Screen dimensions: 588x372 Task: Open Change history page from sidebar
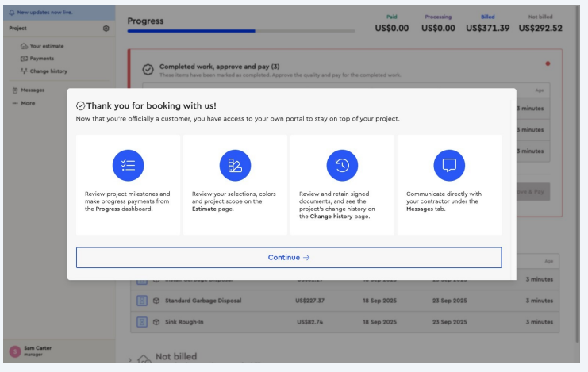48,71
